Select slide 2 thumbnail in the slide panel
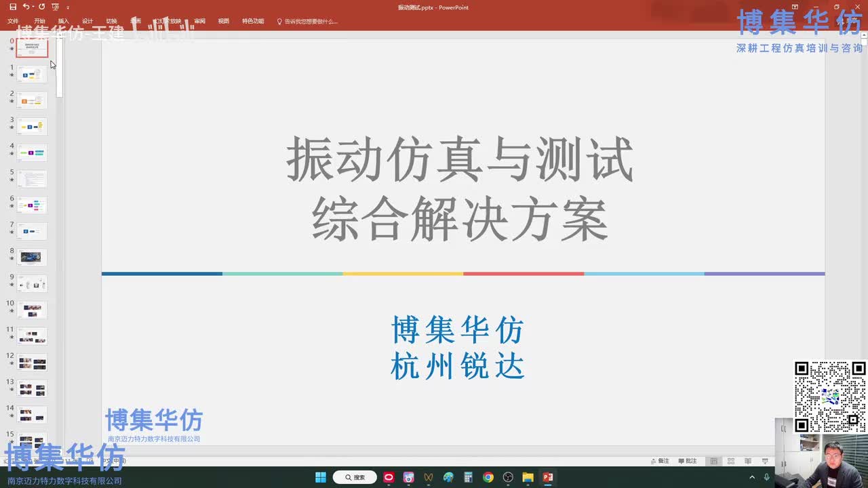 (32, 100)
